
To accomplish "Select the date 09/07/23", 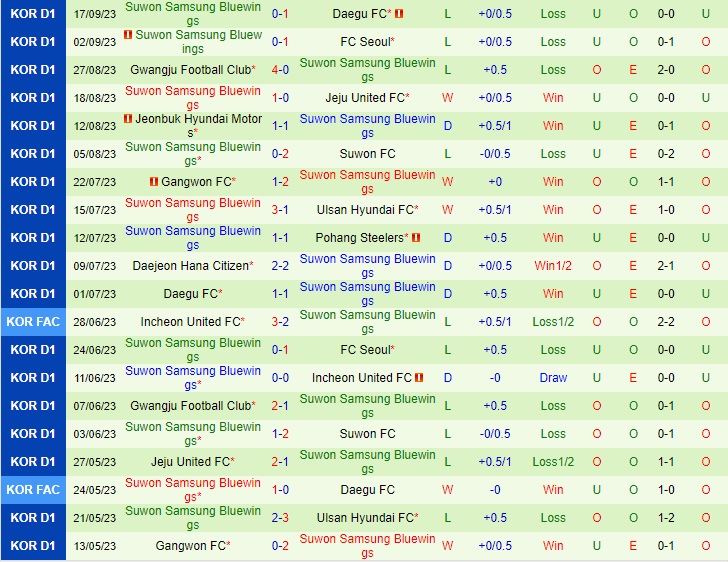I will click(95, 266).
